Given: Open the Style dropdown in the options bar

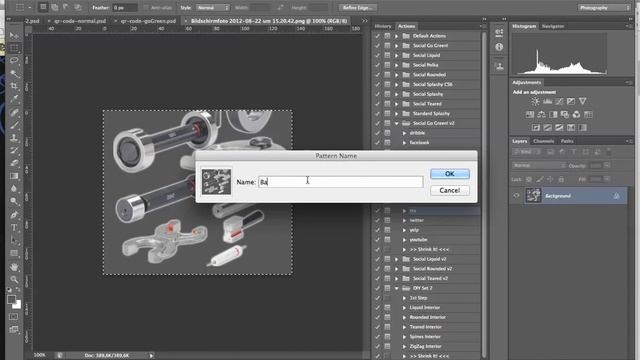Looking at the screenshot, I should click(x=213, y=8).
